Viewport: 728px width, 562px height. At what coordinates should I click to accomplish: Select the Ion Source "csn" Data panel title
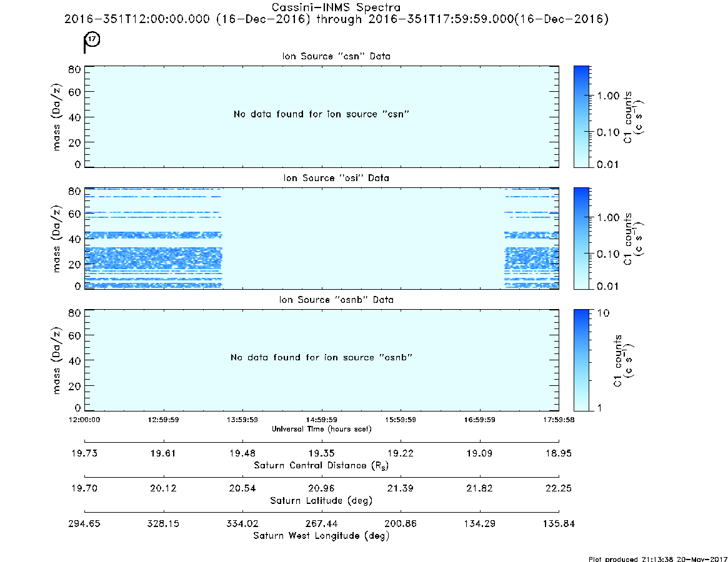336,56
